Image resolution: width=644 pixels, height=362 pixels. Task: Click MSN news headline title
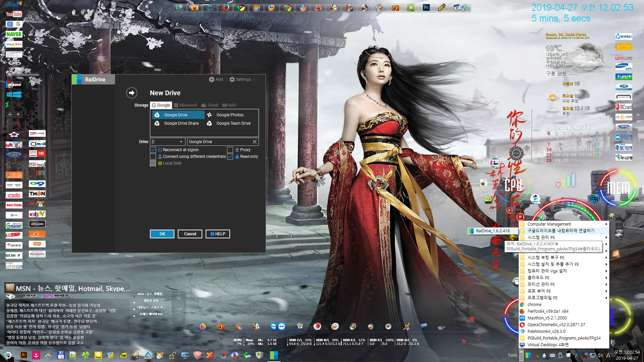click(73, 288)
